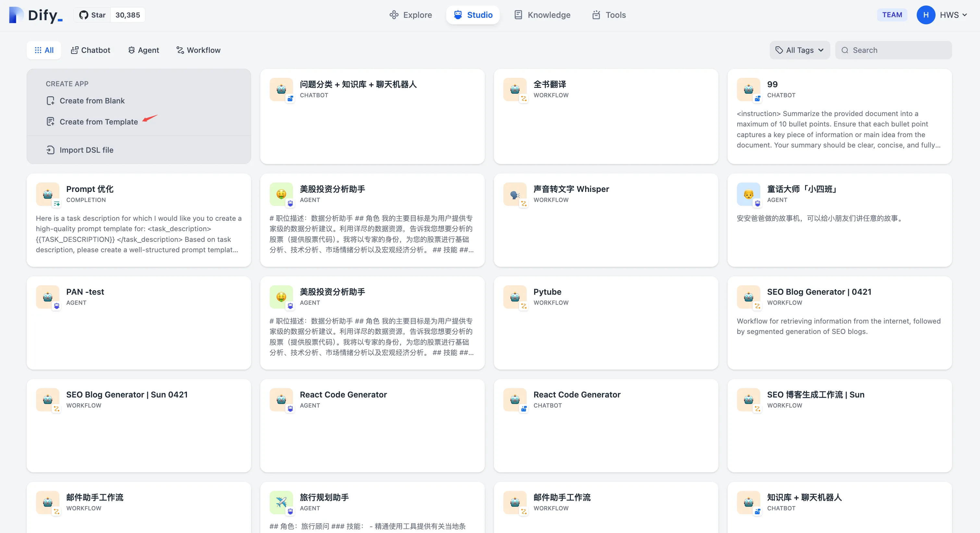Switch to the Knowledge tab
Image resolution: width=980 pixels, height=533 pixels.
click(x=542, y=15)
